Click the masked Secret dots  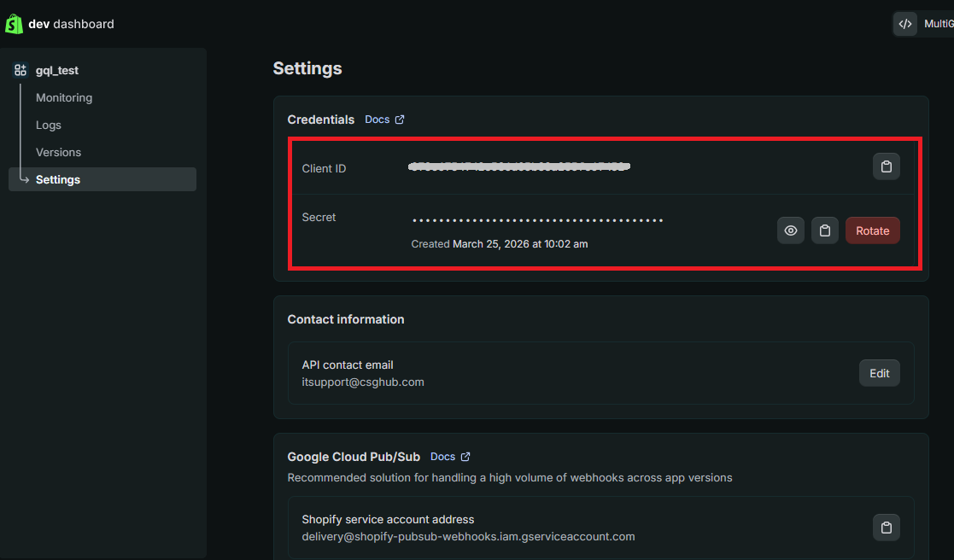pos(538,220)
